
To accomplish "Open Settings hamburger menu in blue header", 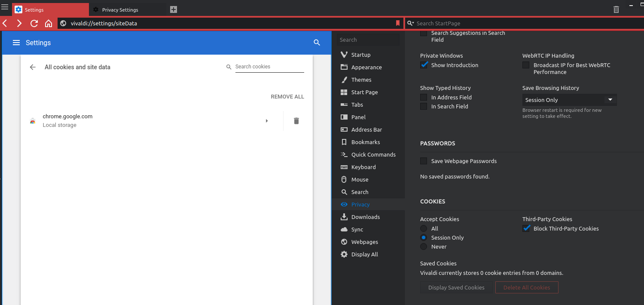I will (x=16, y=43).
